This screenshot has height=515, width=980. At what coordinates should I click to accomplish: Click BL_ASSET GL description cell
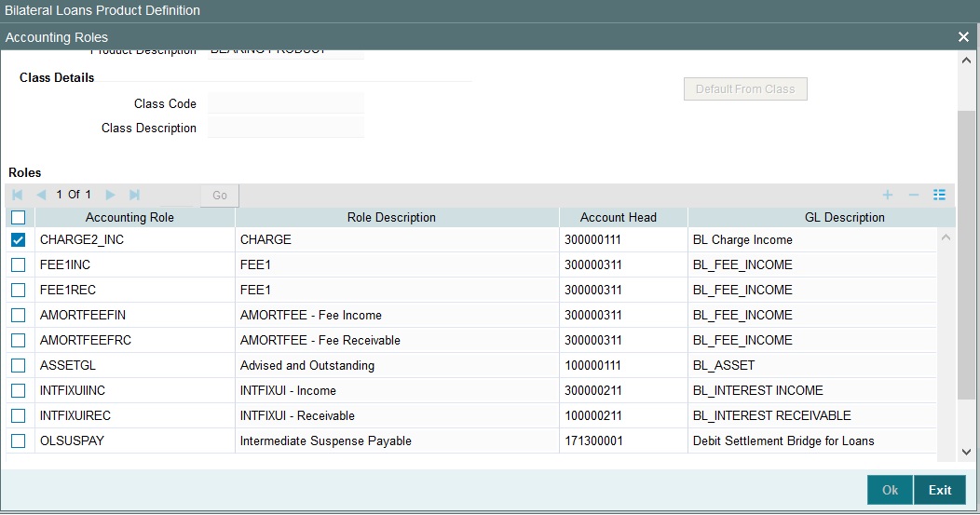coord(812,365)
